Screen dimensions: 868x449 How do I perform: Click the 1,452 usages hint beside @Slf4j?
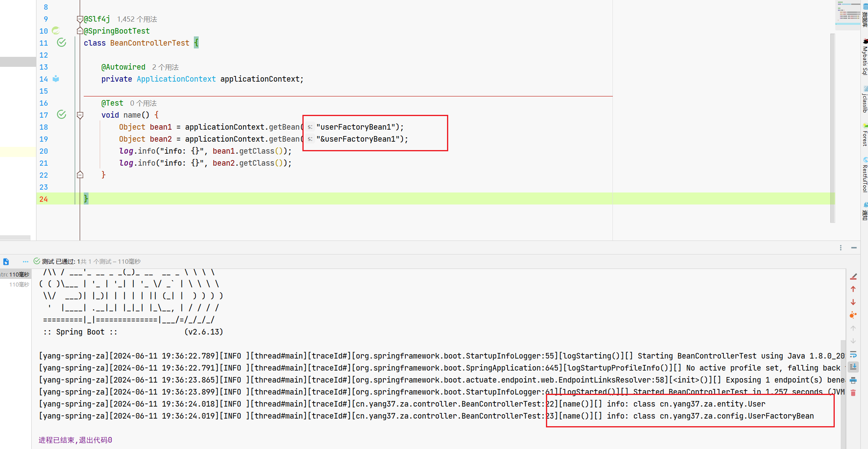tap(137, 19)
